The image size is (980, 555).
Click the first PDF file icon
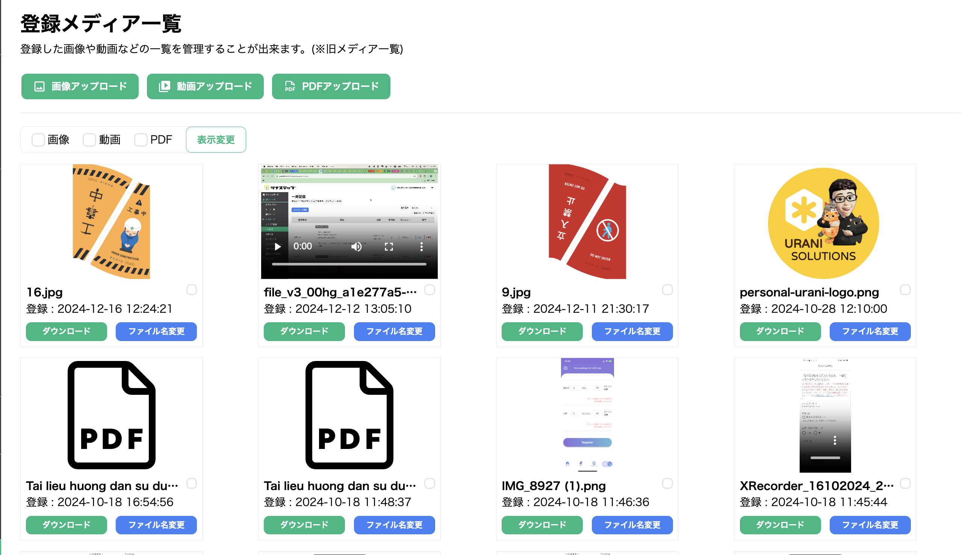[x=111, y=415]
